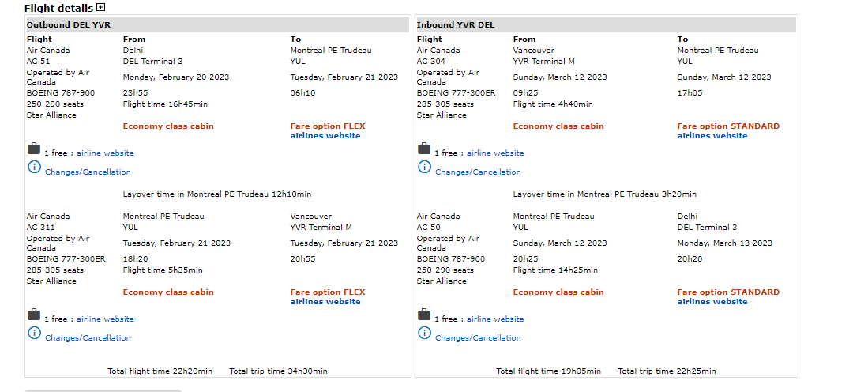Click the info icon for flight AC 311
This screenshot has height=392, width=868.
(34, 333)
